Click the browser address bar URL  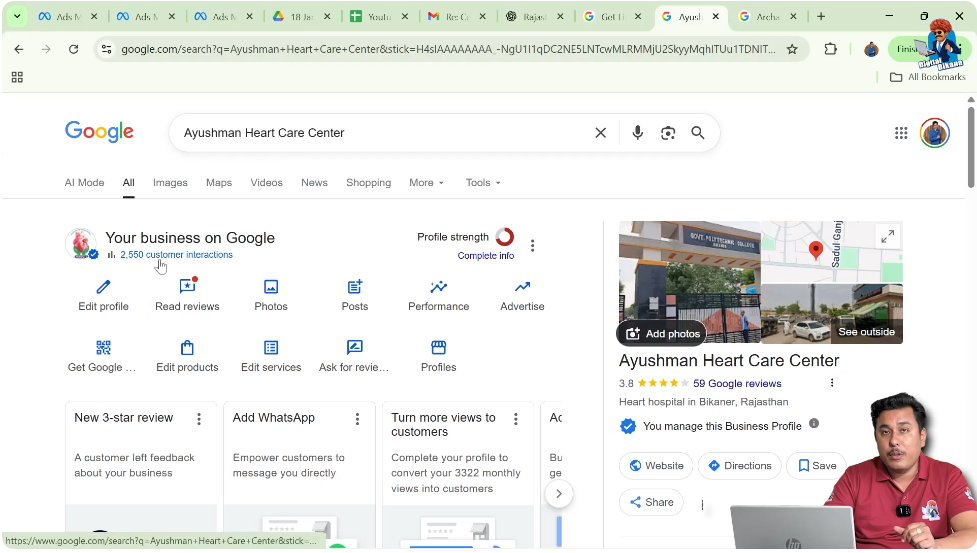[x=448, y=49]
